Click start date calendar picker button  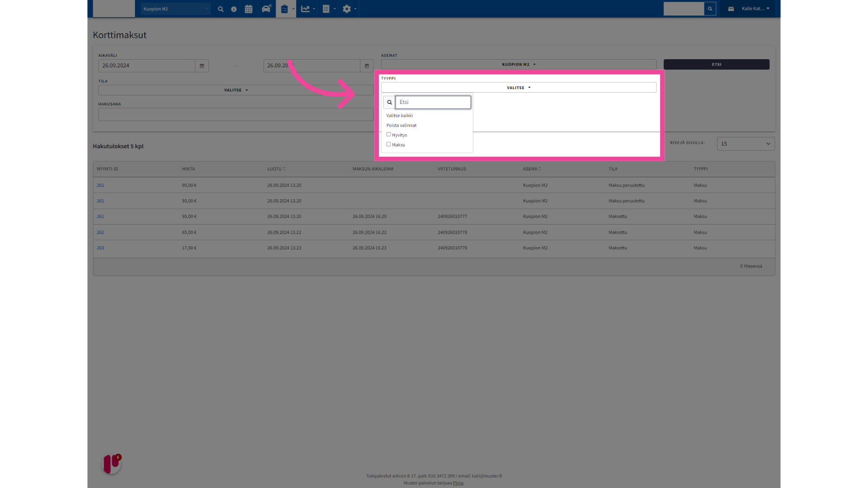[x=202, y=66]
